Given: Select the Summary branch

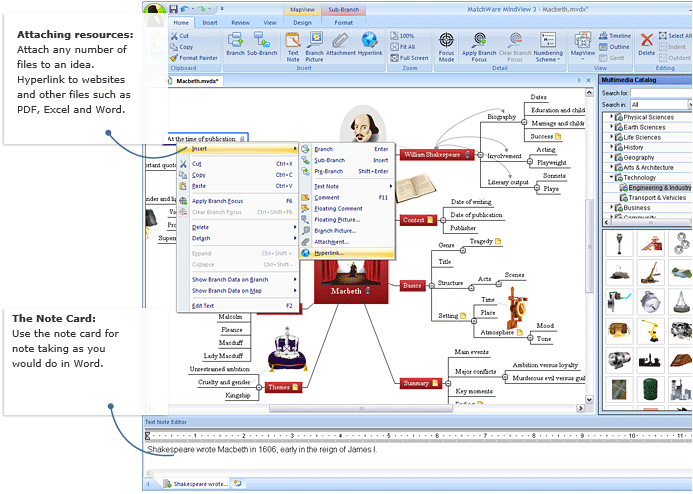Looking at the screenshot, I should [x=420, y=384].
